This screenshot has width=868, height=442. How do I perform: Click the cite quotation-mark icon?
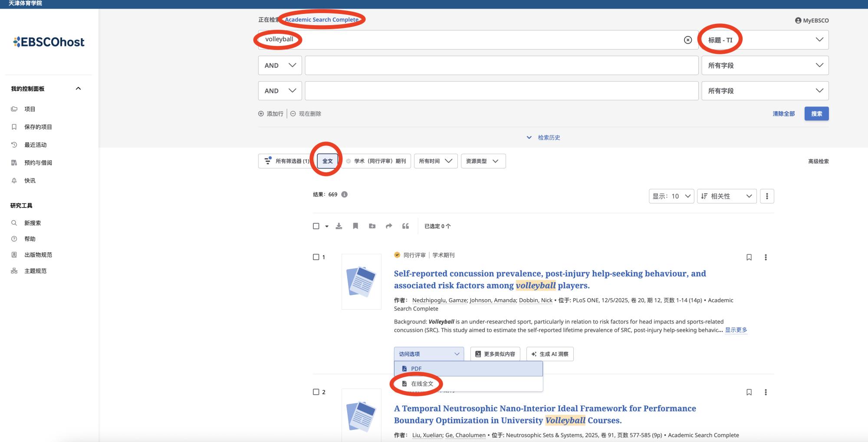[x=405, y=226]
